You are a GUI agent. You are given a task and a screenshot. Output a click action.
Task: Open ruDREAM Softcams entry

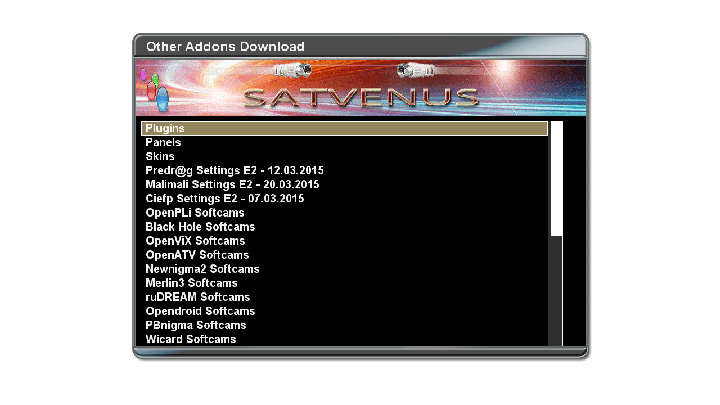[344, 297]
